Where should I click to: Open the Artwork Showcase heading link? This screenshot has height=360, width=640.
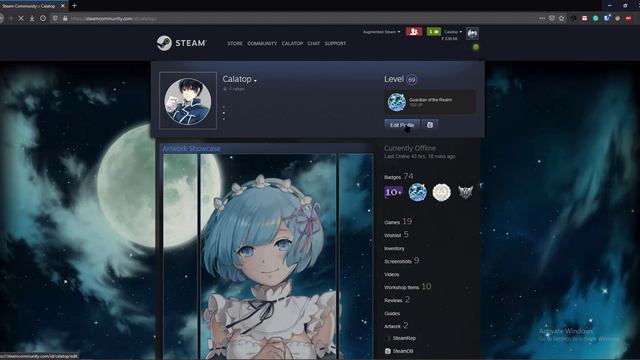(191, 149)
